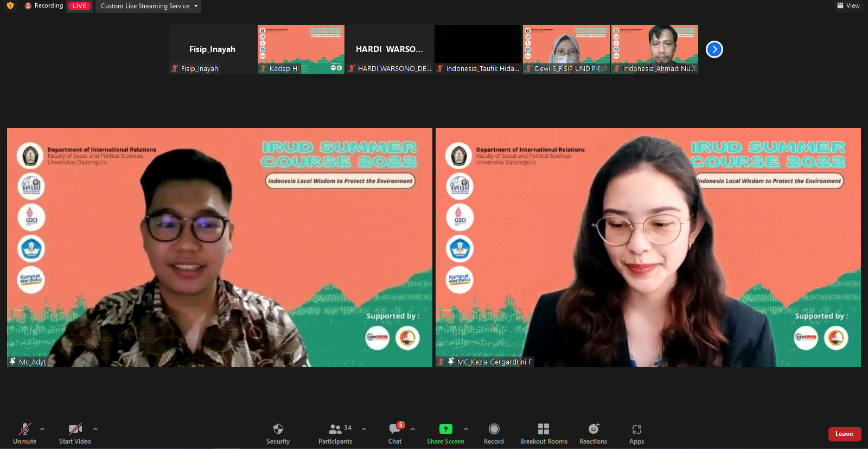Start Video camera
This screenshot has height=449, width=868.
tap(75, 429)
